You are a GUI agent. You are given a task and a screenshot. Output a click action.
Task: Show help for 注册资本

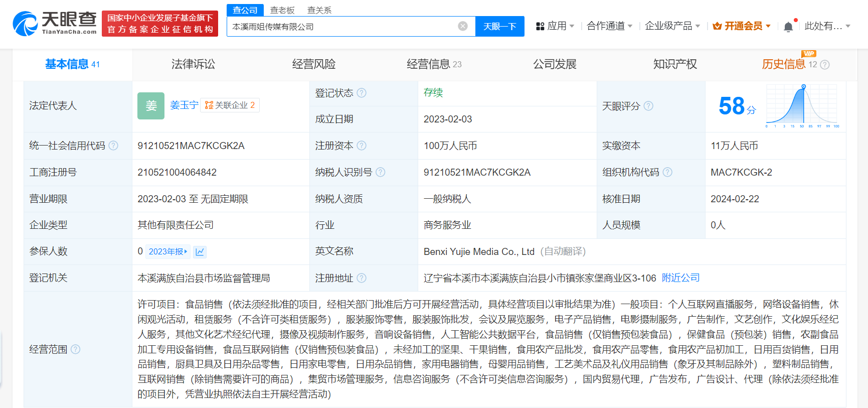pos(362,146)
